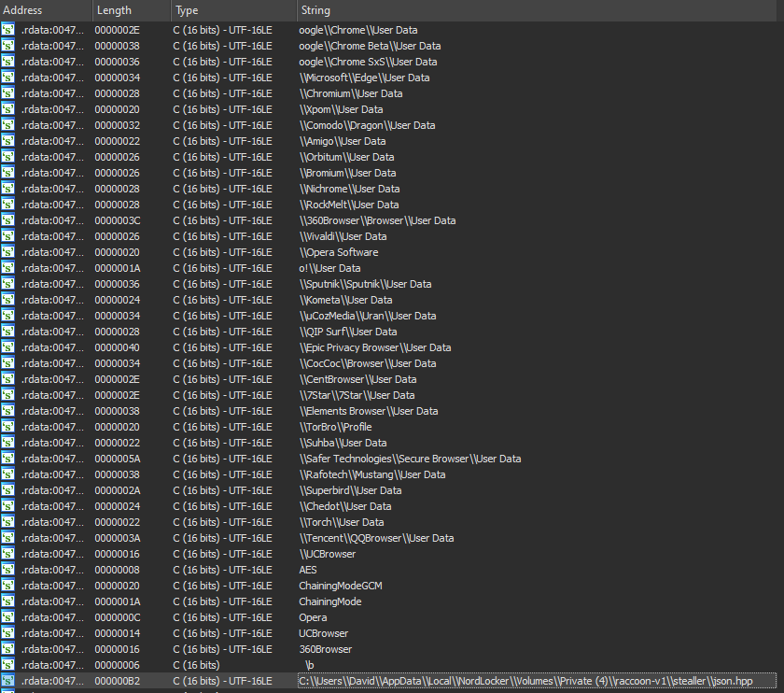Click string icon beside 360Browser\\Browser row
Viewport: 784px width, 693px height.
click(x=7, y=220)
